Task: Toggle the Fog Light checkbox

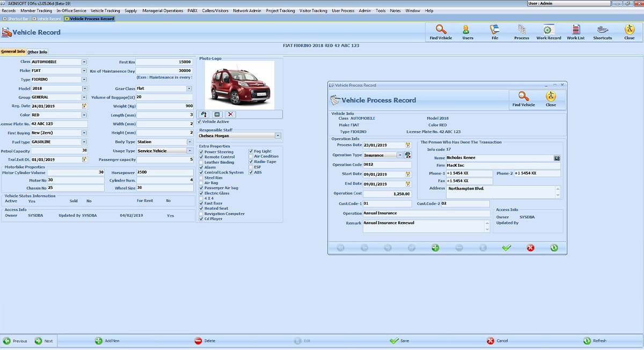Action: coord(251,152)
